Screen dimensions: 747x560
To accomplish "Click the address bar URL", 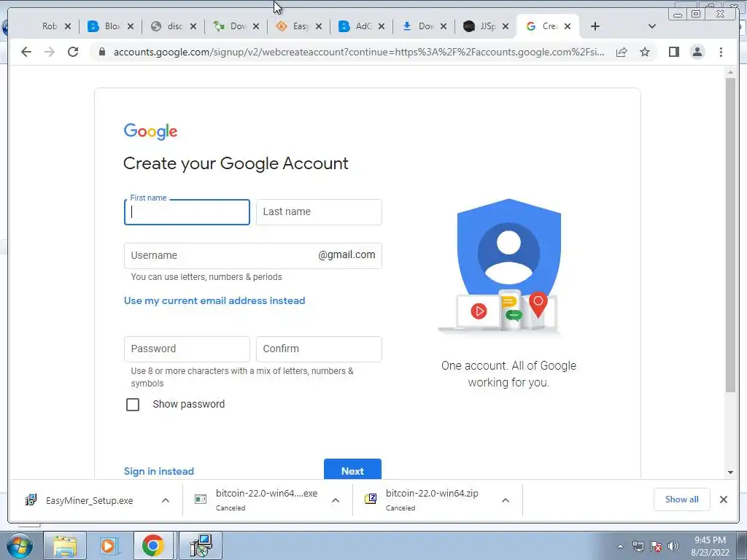I will tap(359, 52).
